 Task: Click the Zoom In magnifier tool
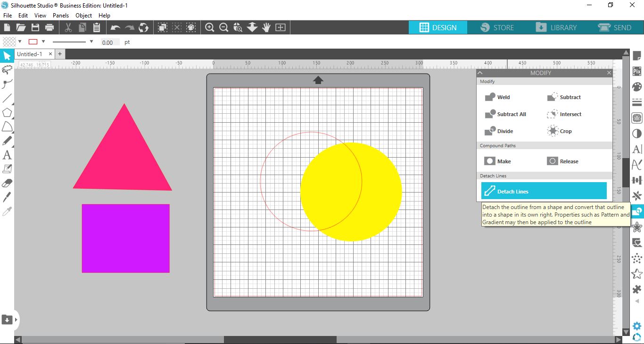pos(209,27)
